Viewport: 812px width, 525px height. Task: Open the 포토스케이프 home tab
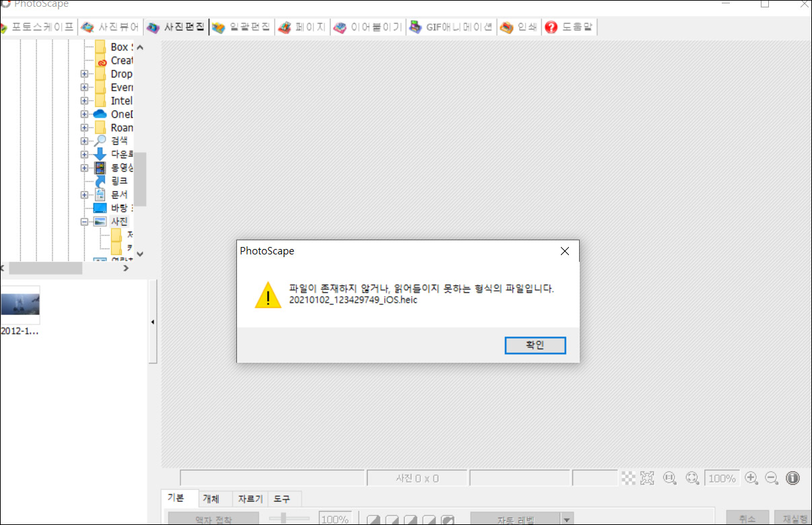pos(38,28)
